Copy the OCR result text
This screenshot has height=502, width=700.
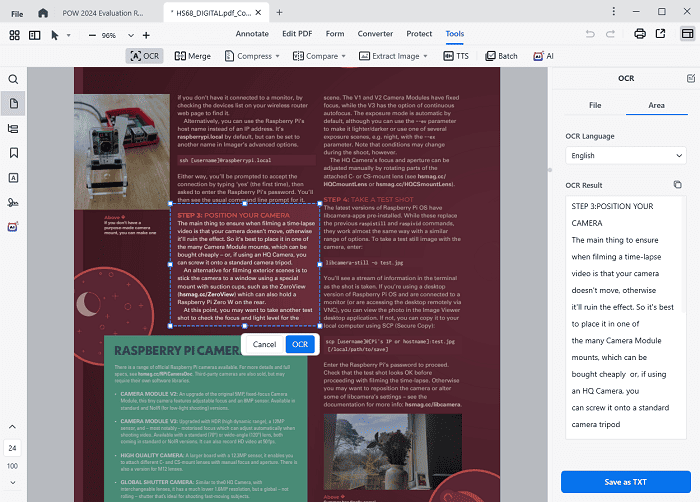click(677, 185)
